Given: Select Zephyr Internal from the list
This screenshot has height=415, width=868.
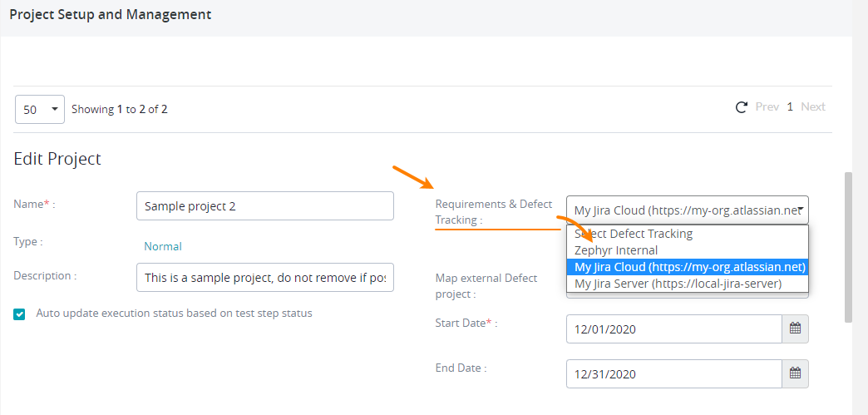Looking at the screenshot, I should [616, 250].
